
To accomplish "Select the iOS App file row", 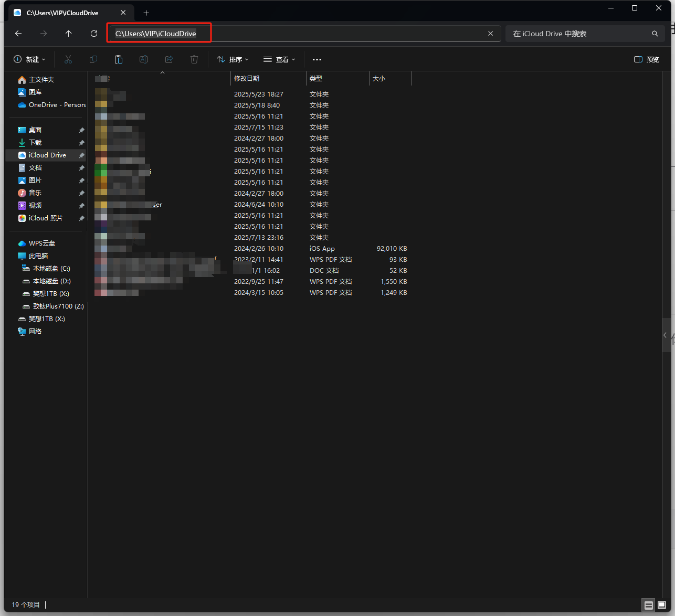I will 322,249.
